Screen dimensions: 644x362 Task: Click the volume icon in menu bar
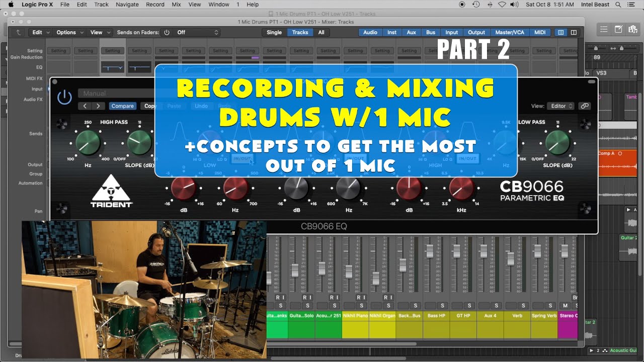click(x=514, y=5)
